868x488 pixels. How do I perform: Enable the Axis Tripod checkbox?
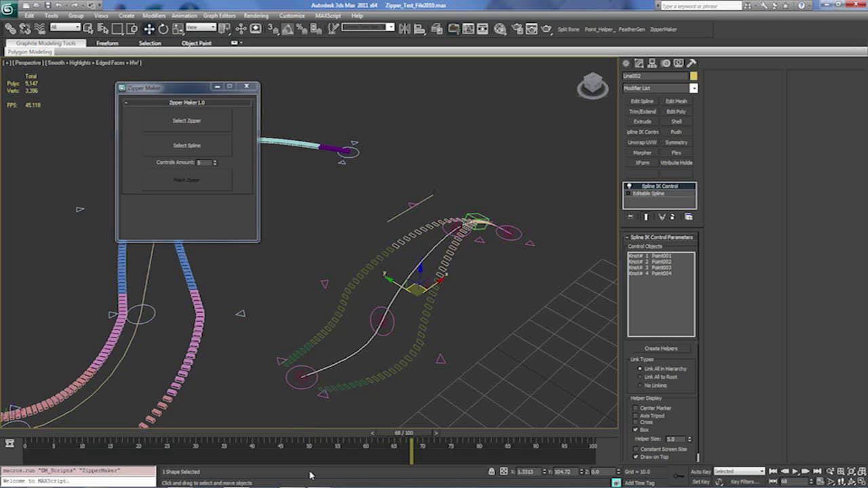click(x=635, y=415)
